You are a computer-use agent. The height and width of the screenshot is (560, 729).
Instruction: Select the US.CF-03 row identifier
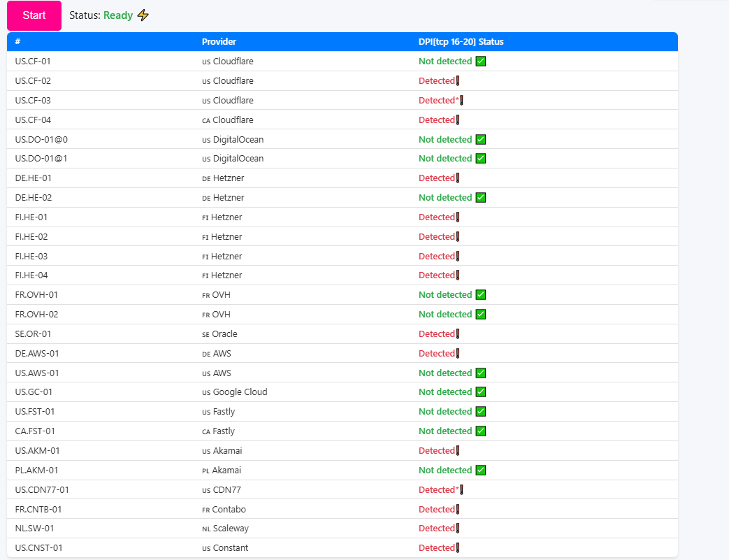(33, 101)
